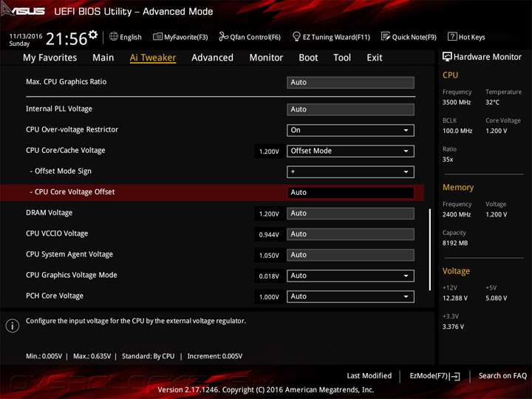Open the My Favorites tab
This screenshot has width=532, height=399.
tap(50, 58)
